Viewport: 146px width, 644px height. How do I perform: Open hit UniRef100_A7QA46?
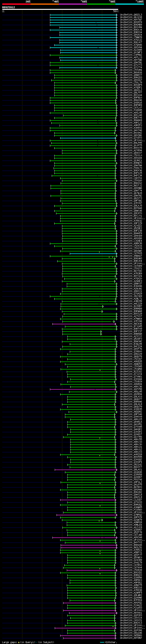click(x=131, y=45)
